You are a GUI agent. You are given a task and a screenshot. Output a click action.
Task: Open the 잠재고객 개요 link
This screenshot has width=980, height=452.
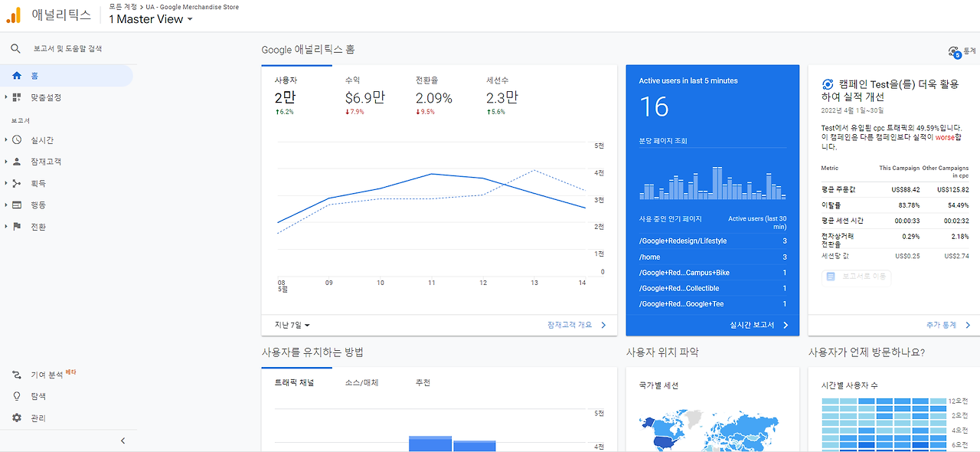(x=577, y=325)
